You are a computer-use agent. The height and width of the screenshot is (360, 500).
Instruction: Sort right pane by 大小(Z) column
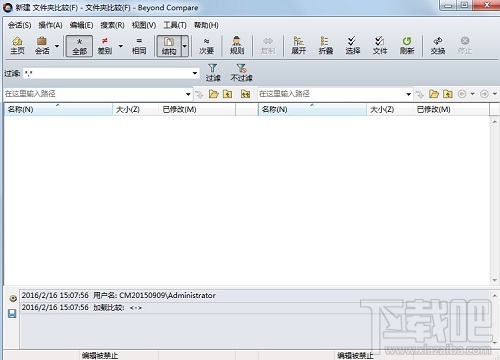(x=390, y=110)
